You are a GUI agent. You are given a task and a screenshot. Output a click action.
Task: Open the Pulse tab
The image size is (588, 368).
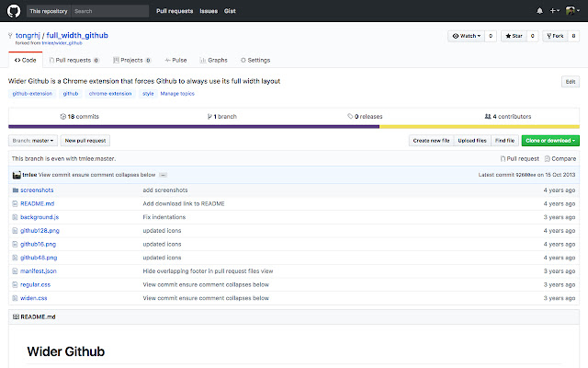click(x=175, y=60)
